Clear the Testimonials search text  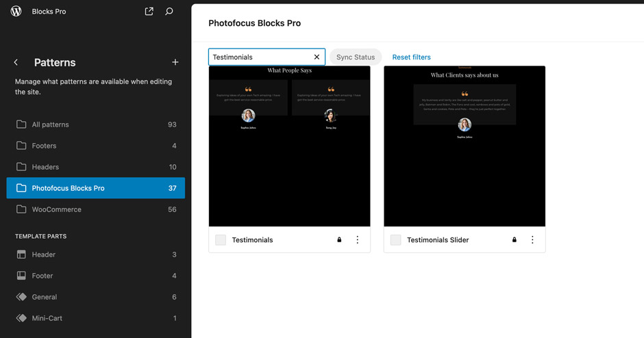317,57
